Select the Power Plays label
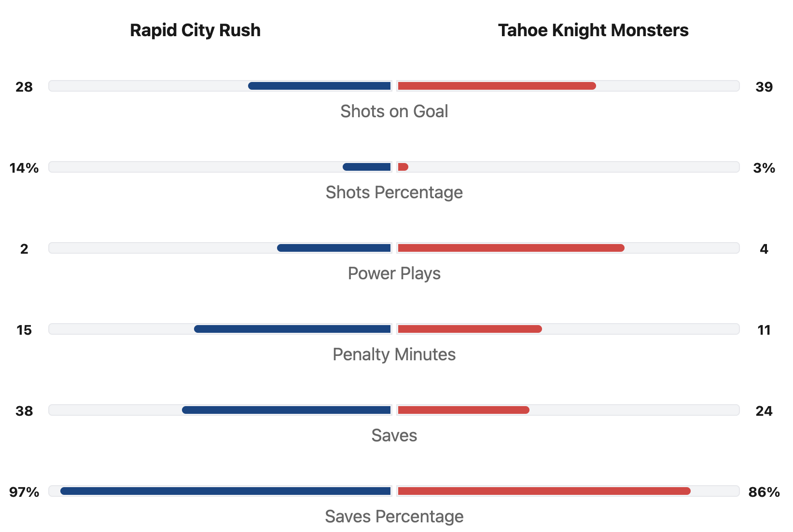 pos(394,273)
